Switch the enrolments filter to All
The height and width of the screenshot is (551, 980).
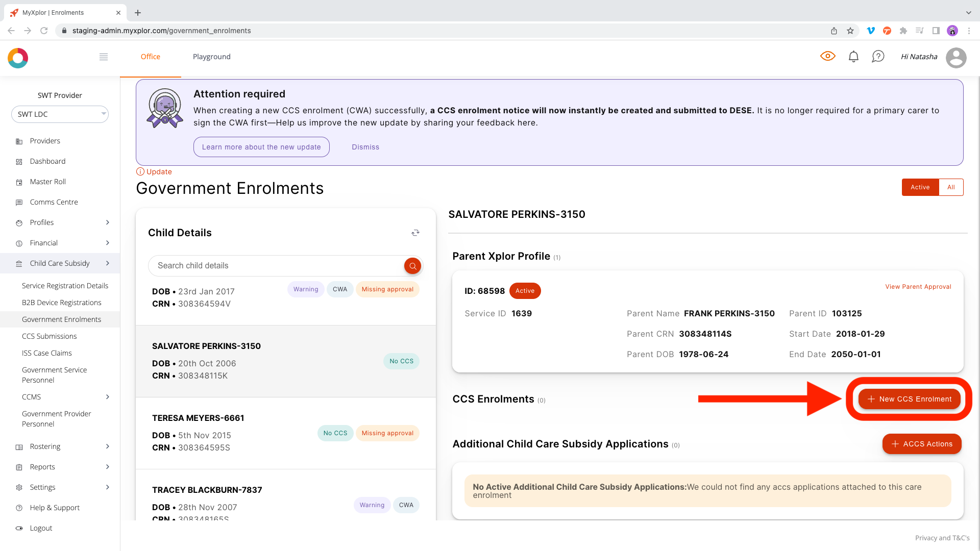(951, 187)
